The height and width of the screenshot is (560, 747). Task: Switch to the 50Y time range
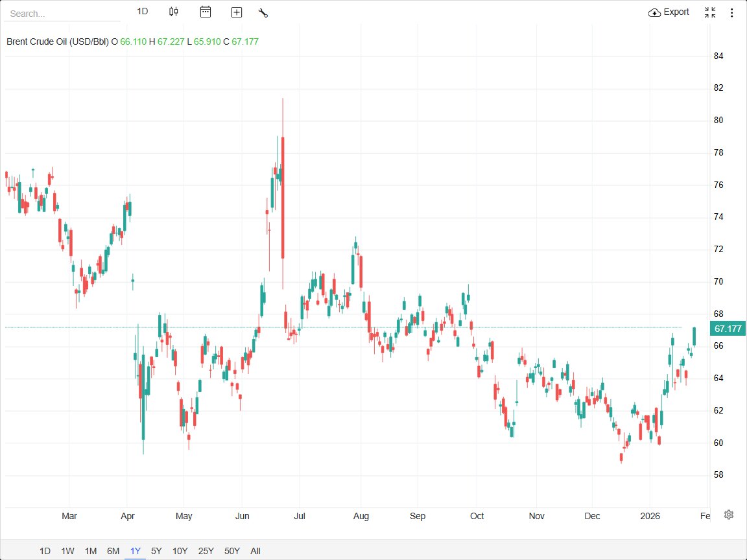(232, 551)
